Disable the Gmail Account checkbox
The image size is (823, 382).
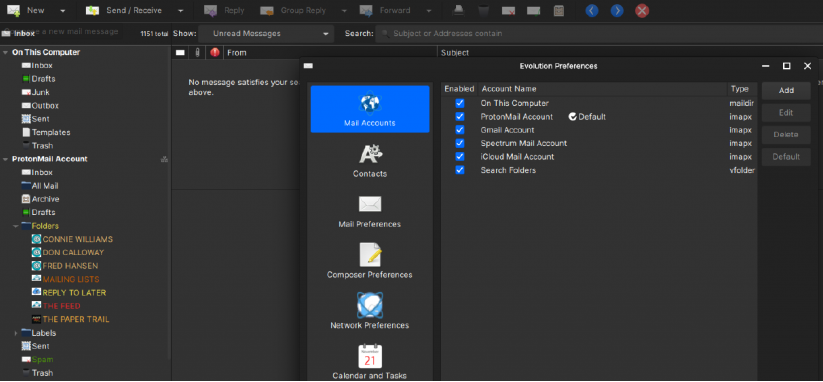pos(460,130)
